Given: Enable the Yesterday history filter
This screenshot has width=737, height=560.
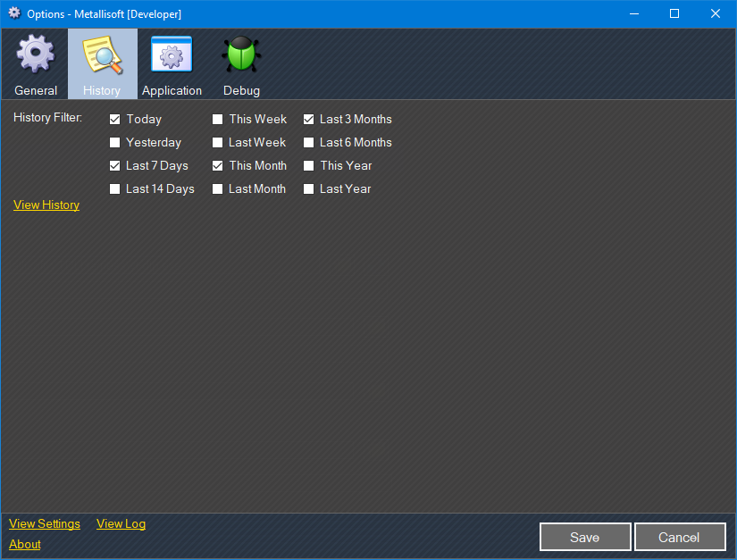Looking at the screenshot, I should (x=114, y=142).
